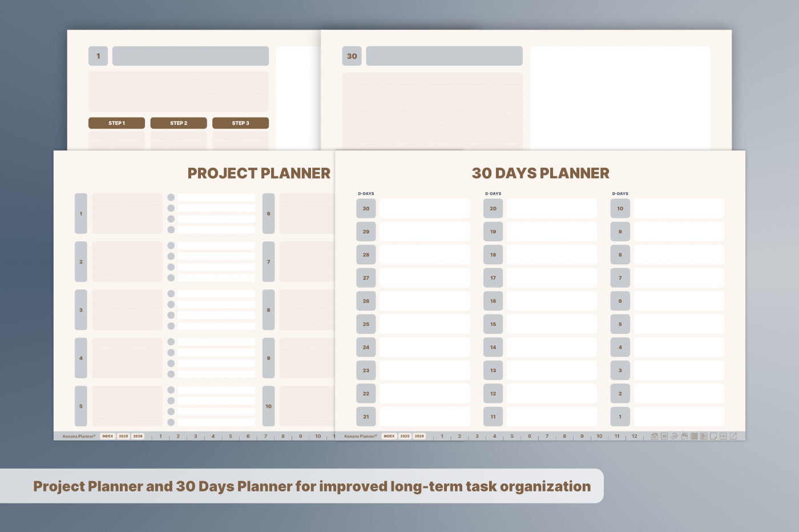Click the four-square grid icon in bottom bar
This screenshot has width=799, height=532.
723,436
